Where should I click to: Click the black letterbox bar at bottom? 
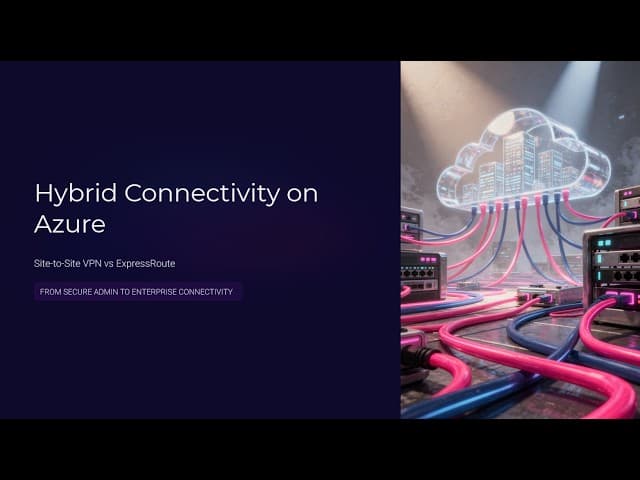[x=320, y=450]
